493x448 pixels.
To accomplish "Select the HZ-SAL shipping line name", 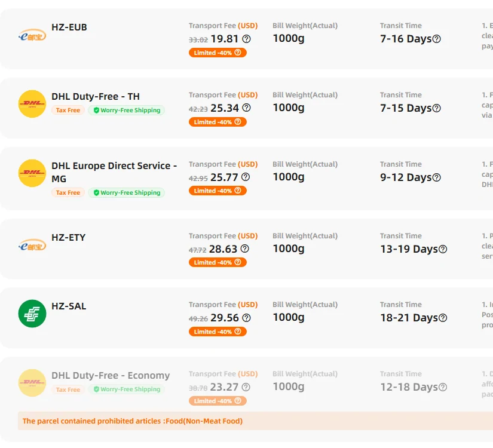I will [69, 306].
